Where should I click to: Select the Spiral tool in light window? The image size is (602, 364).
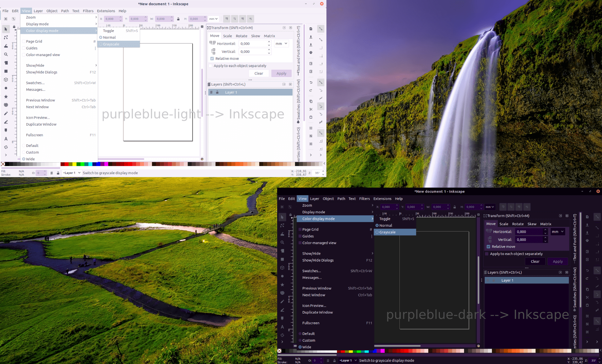6,105
